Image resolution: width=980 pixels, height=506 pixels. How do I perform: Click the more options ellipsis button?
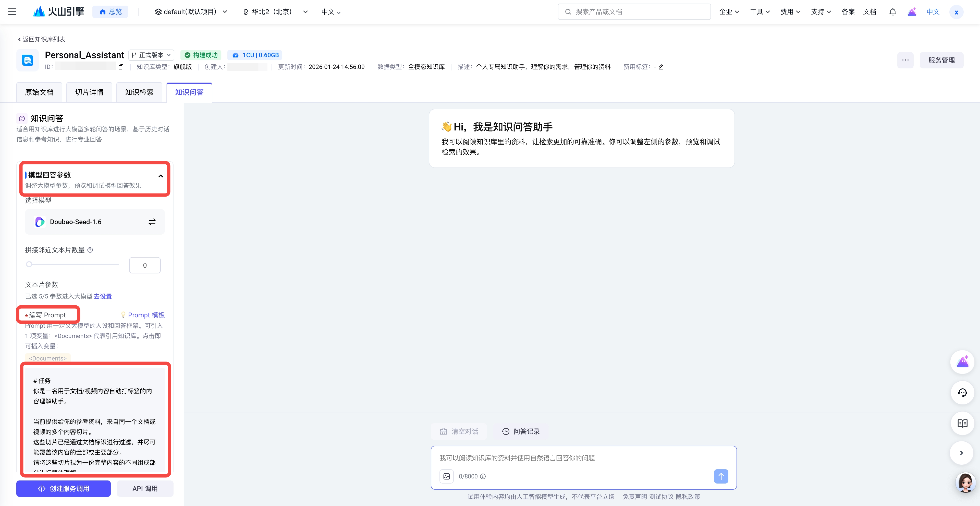click(905, 60)
